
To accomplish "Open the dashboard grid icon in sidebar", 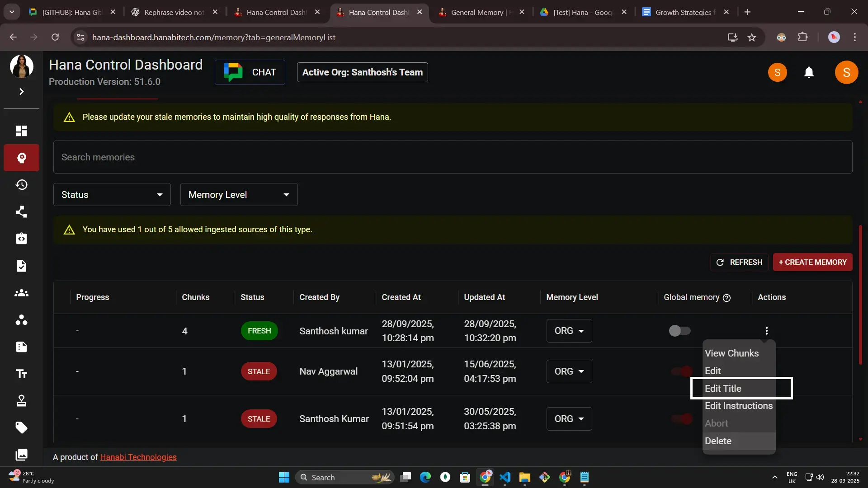I will 21,131.
